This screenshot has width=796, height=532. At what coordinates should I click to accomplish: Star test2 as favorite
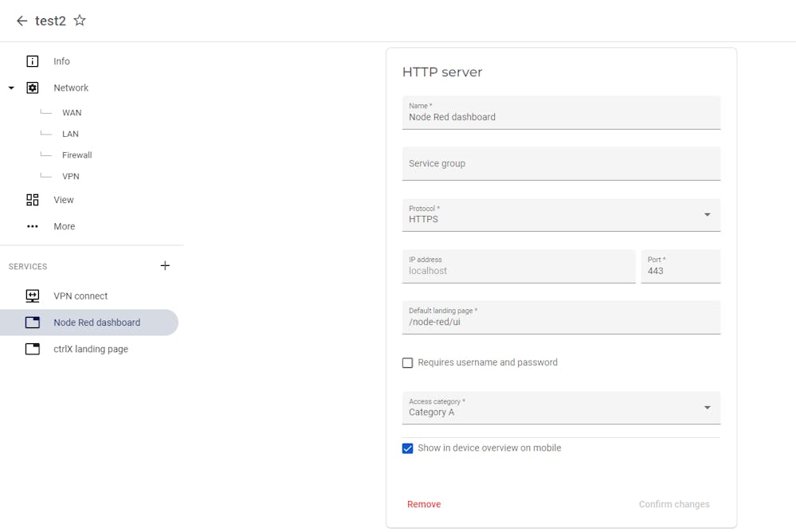pyautogui.click(x=80, y=20)
